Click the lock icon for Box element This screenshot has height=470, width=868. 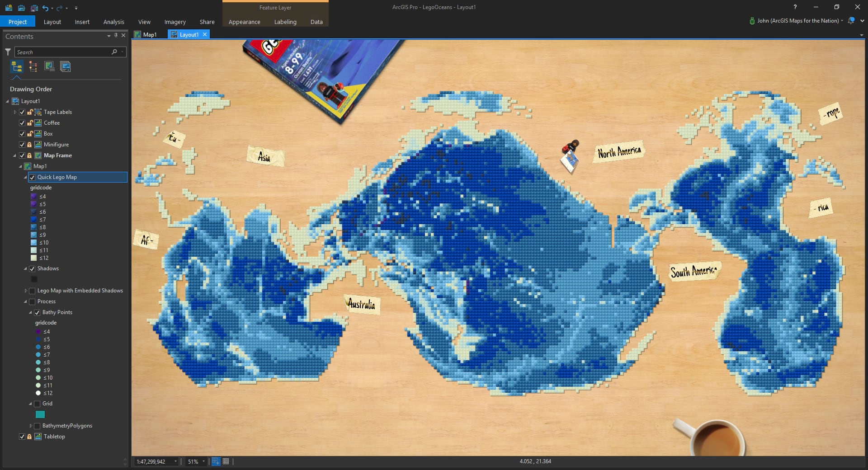(29, 133)
